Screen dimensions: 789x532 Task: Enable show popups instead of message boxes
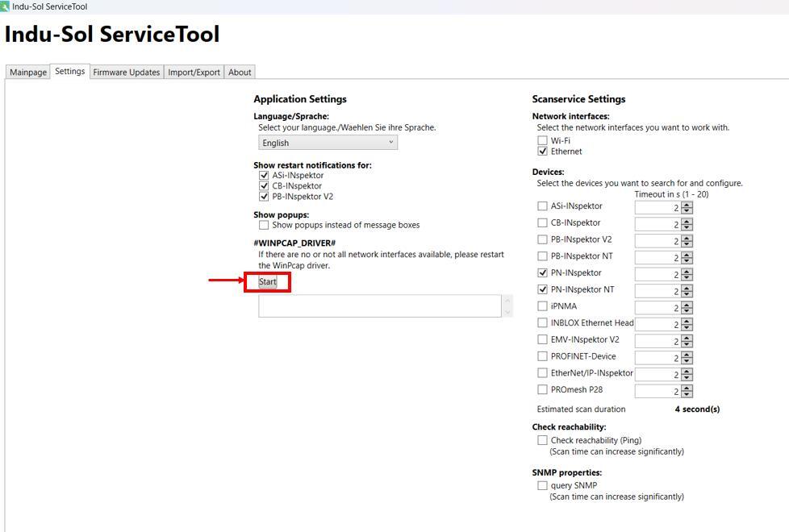click(x=264, y=225)
